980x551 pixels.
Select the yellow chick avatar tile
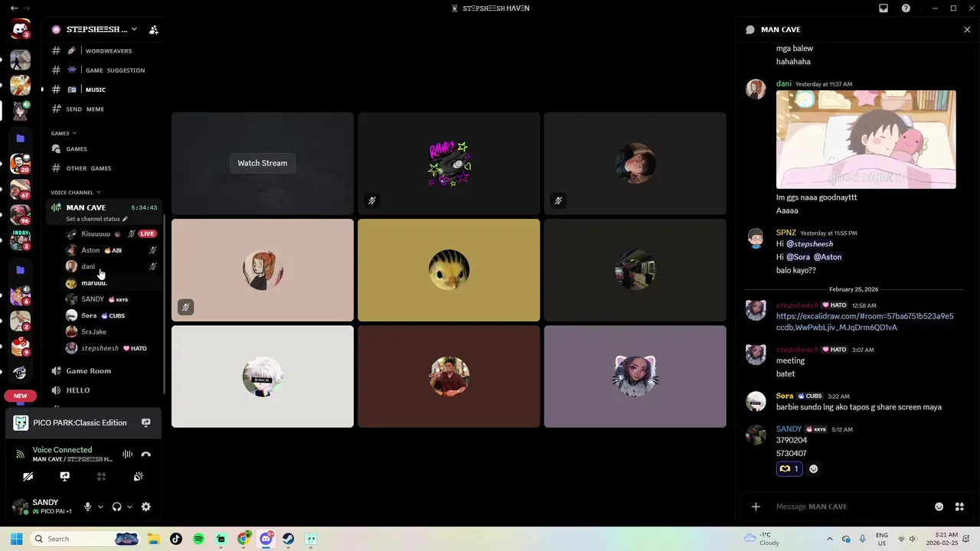pyautogui.click(x=449, y=270)
